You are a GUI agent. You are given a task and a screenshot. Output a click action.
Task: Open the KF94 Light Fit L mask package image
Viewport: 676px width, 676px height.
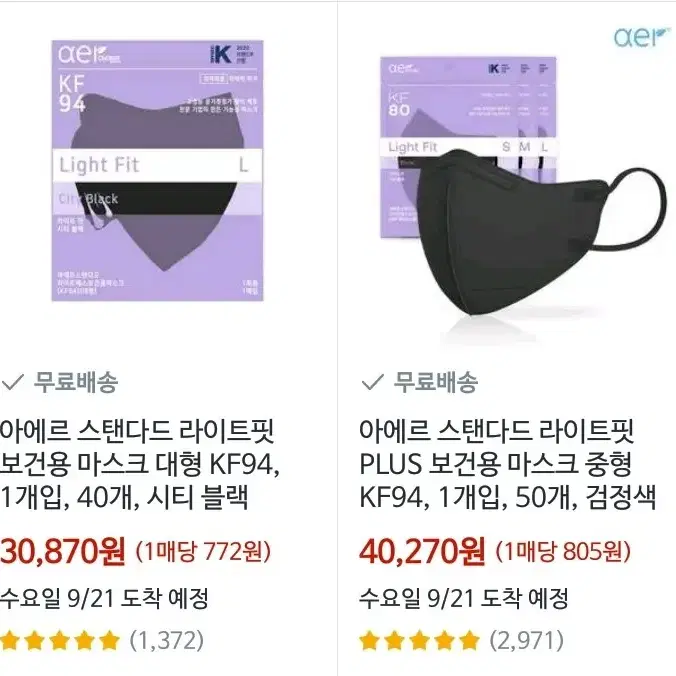coord(157,171)
